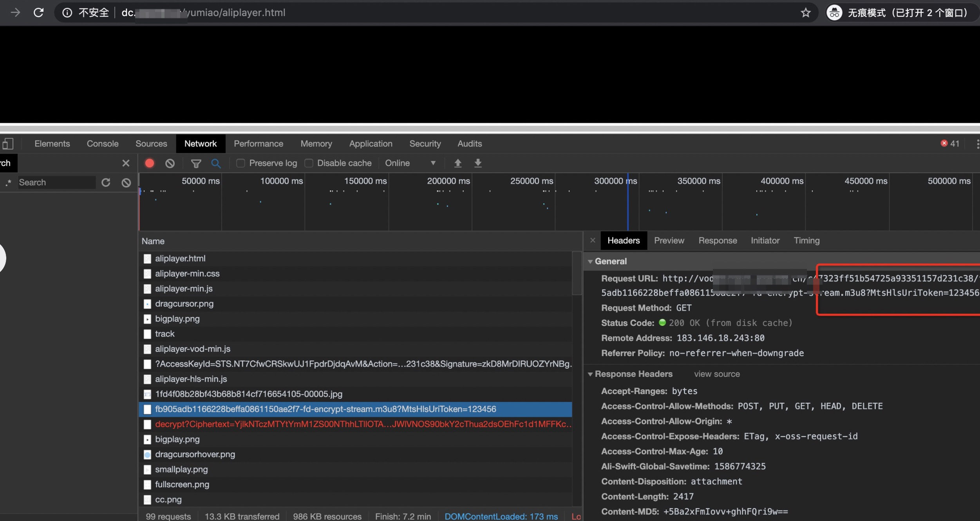The width and height of the screenshot is (980, 521).
Task: Click the export HAR download arrow icon
Action: click(478, 163)
